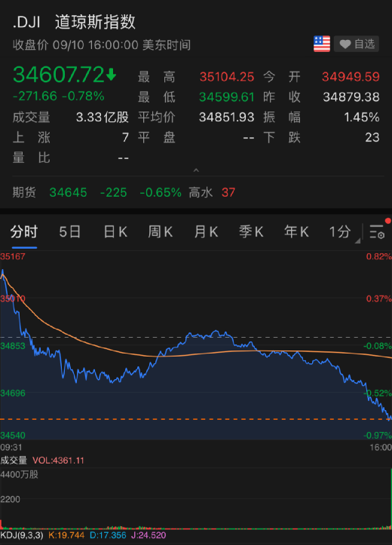This screenshot has height=545, width=392.
Task: Switch to 日K chart tab
Action: (115, 232)
